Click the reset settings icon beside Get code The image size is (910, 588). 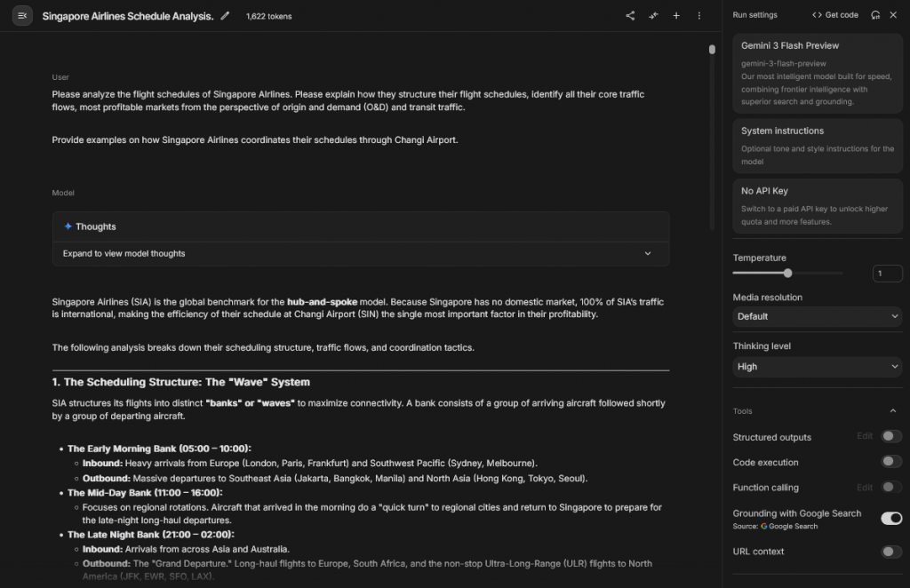[x=875, y=15]
